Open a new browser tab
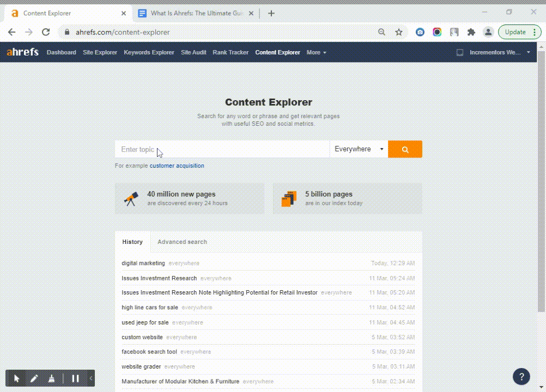 (271, 13)
